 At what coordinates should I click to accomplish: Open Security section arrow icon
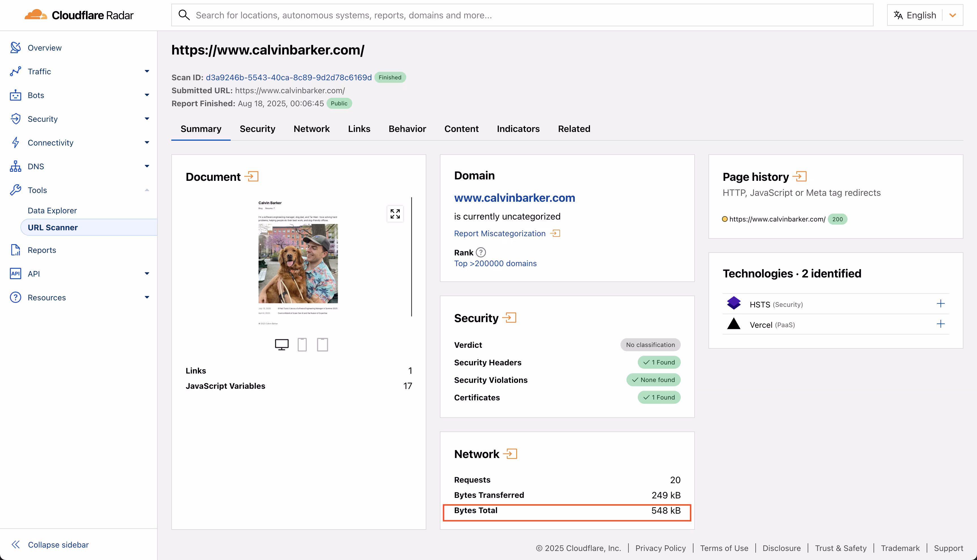pos(509,318)
